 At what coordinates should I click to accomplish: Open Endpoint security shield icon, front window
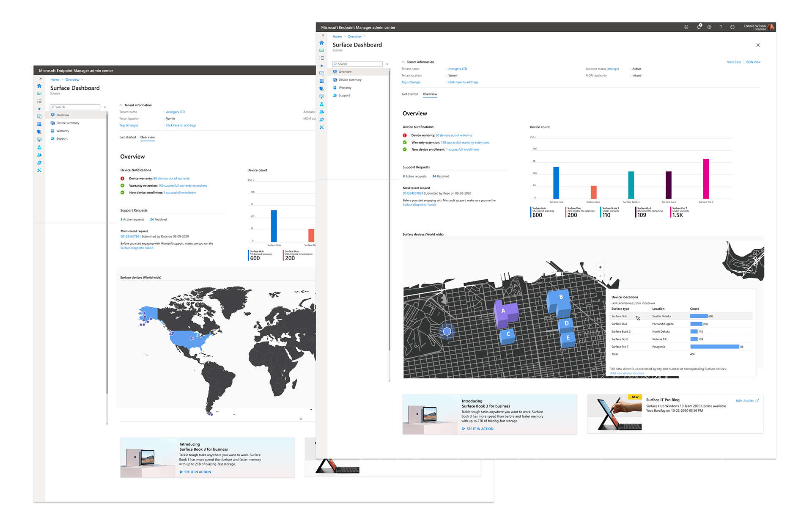(321, 88)
